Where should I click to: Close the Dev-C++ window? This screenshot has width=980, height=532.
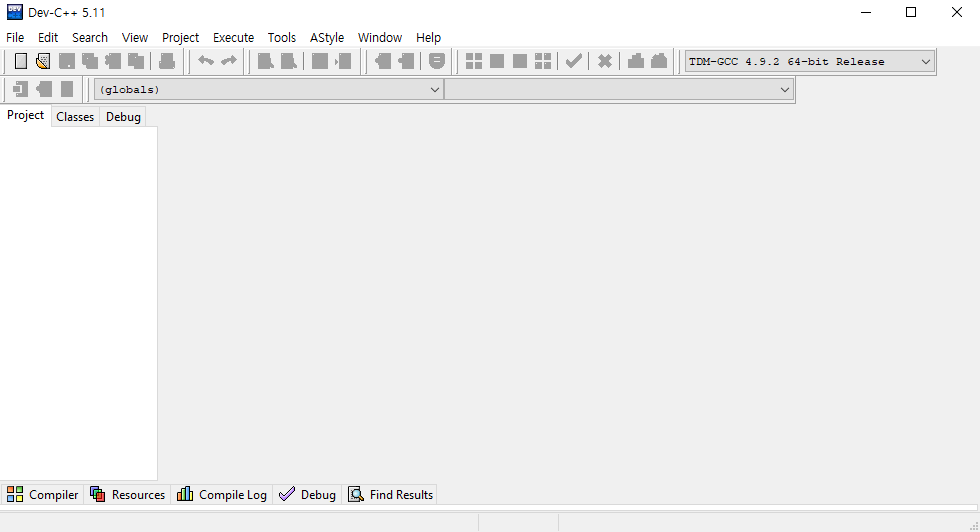pos(957,13)
